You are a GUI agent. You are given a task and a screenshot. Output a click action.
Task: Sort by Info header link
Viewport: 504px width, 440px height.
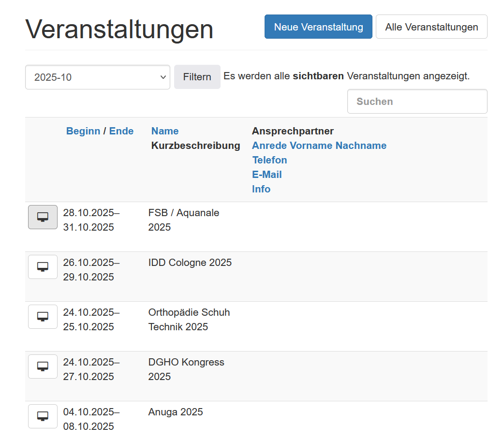[261, 189]
